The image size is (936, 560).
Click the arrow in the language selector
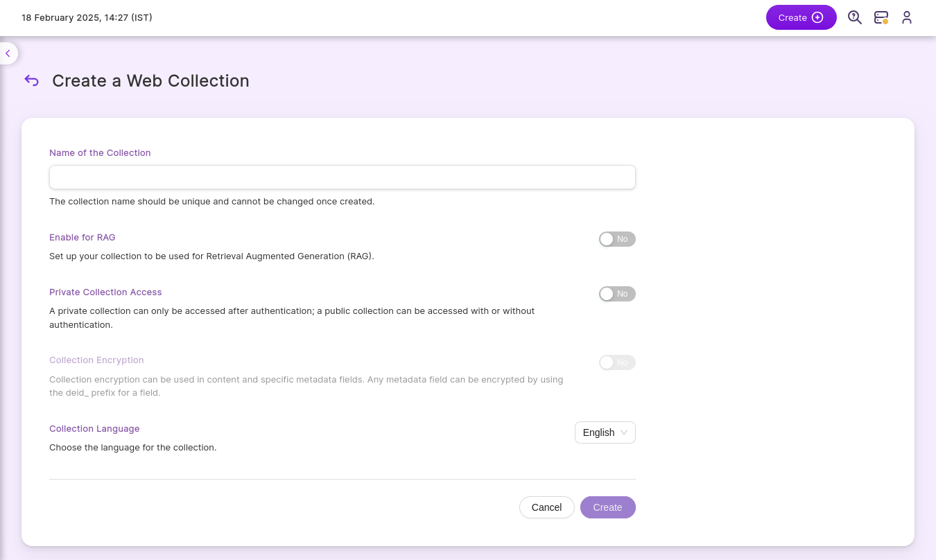(624, 432)
